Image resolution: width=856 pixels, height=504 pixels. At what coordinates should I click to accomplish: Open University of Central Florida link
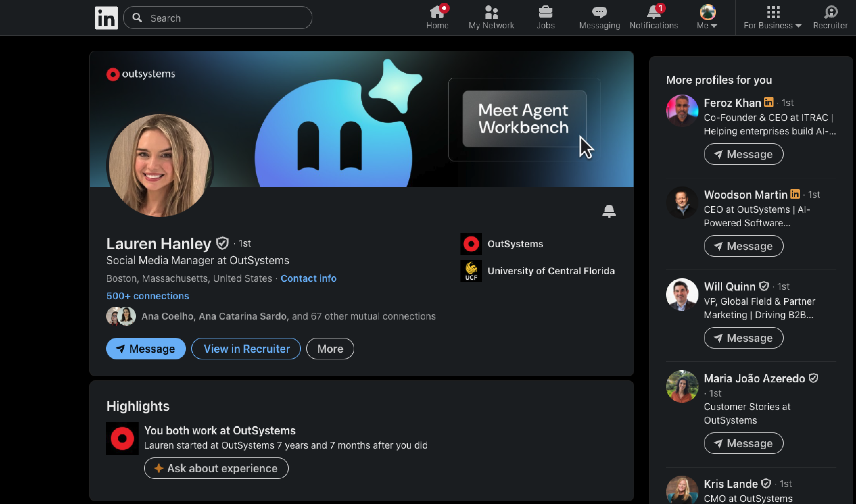point(550,271)
